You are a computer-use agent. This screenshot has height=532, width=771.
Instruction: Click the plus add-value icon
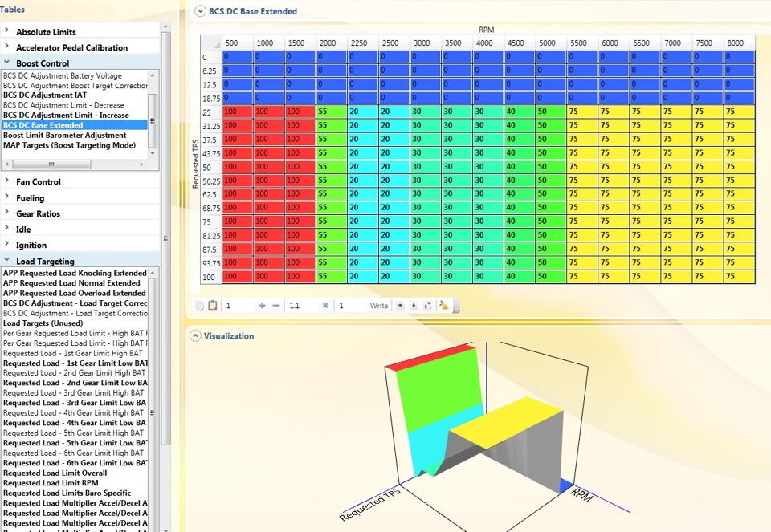(x=262, y=306)
